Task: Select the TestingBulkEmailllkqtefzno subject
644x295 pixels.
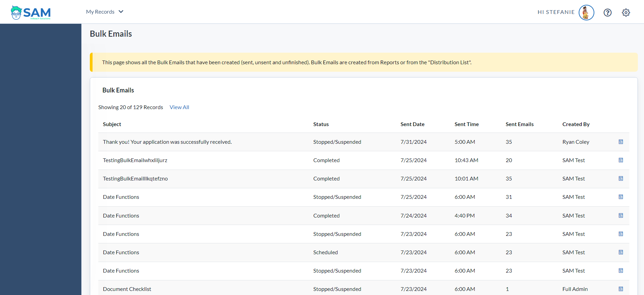Action: click(x=135, y=179)
